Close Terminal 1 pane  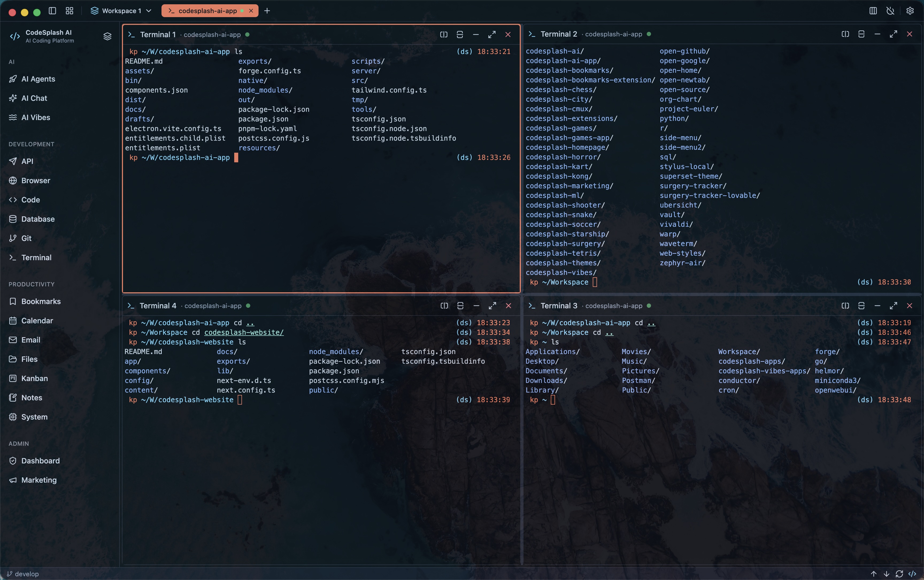508,34
